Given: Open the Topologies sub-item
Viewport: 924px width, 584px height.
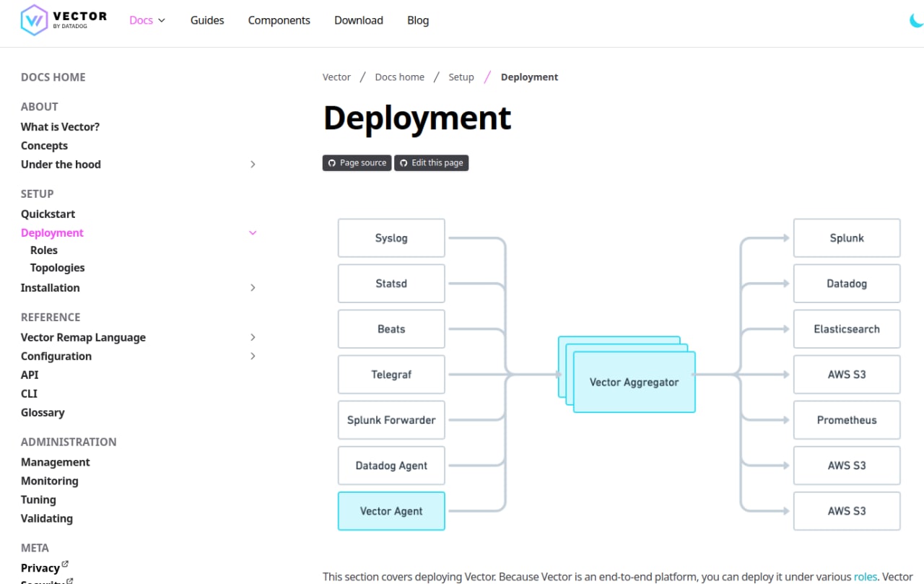Looking at the screenshot, I should [57, 268].
